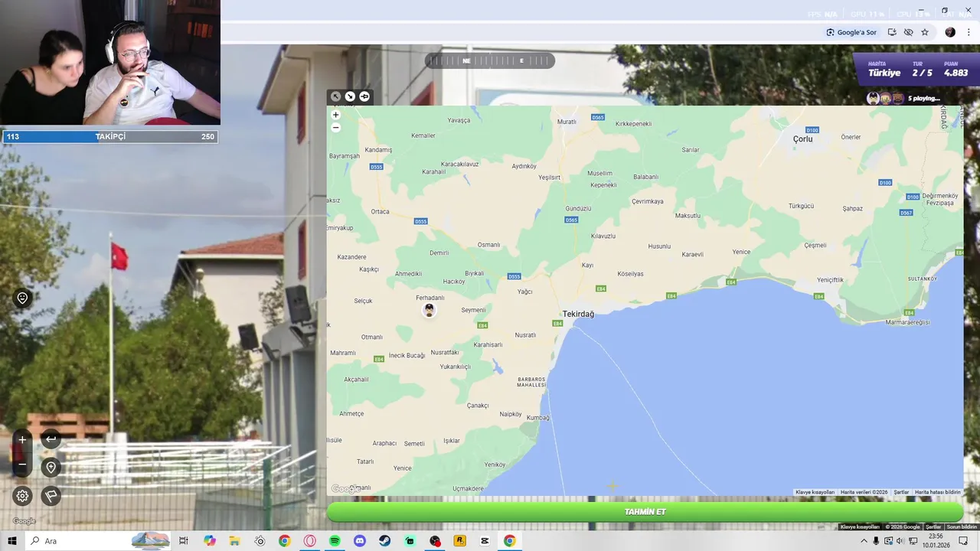This screenshot has width=980, height=551.
Task: View players list showing 5 playing
Action: (x=903, y=98)
